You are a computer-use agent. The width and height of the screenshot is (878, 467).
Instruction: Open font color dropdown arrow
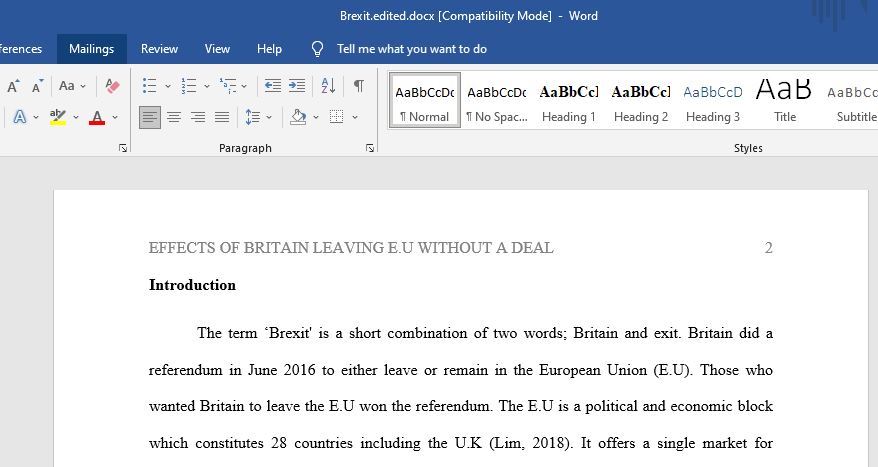pyautogui.click(x=115, y=118)
